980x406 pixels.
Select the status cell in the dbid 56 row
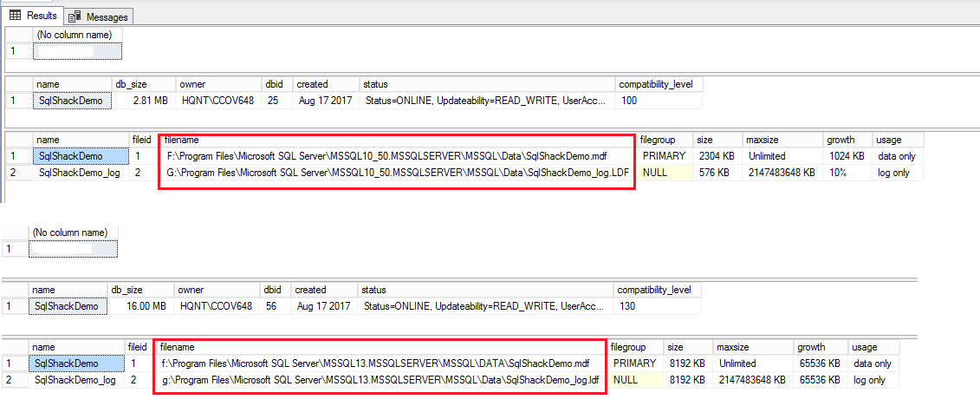pos(486,306)
